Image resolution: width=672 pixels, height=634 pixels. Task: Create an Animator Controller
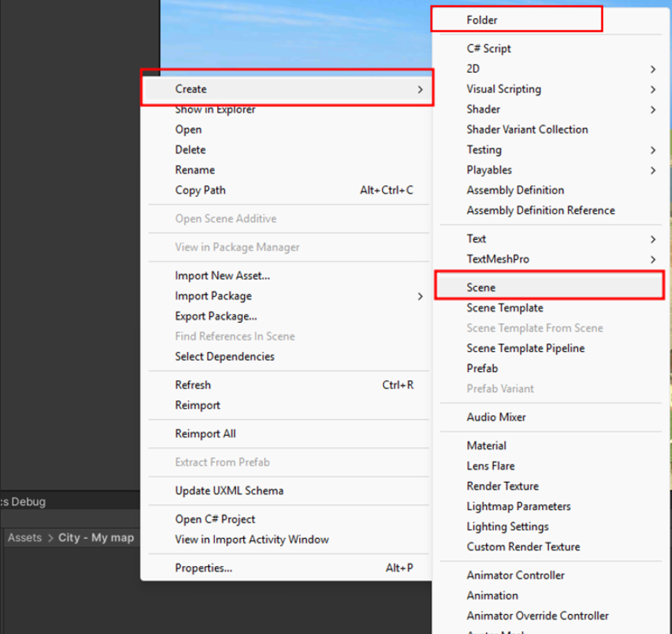point(515,575)
